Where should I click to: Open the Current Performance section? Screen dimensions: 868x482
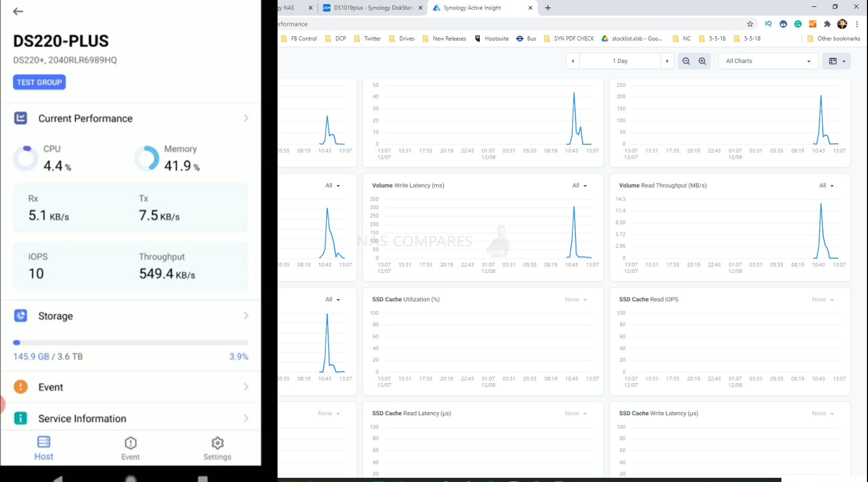pos(130,118)
